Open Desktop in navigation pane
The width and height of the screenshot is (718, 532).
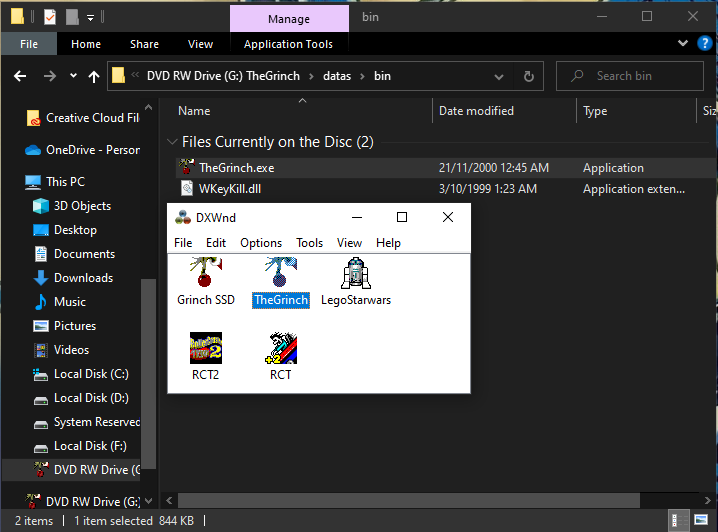(65, 230)
